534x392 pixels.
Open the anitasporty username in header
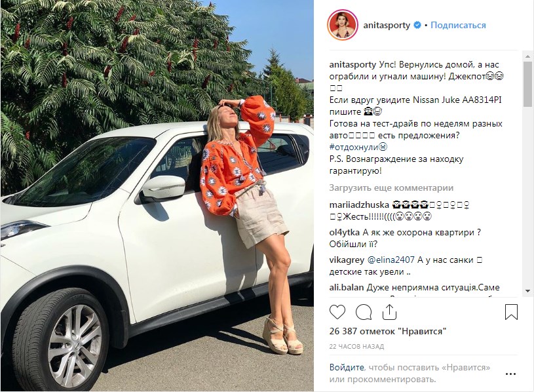387,25
